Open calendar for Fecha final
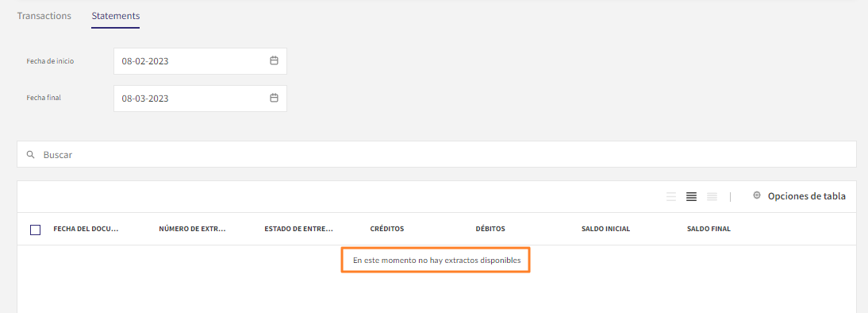Viewport: 868px width, 313px height. point(274,98)
